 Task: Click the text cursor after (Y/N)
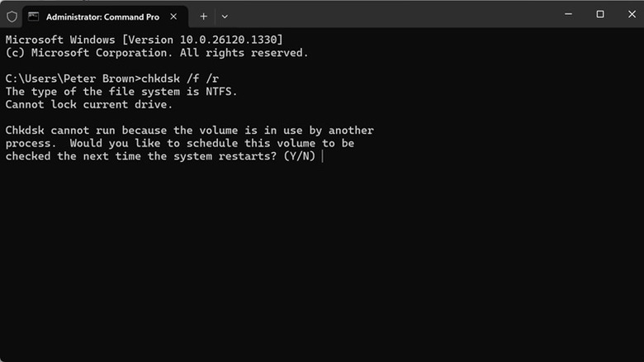pos(323,156)
